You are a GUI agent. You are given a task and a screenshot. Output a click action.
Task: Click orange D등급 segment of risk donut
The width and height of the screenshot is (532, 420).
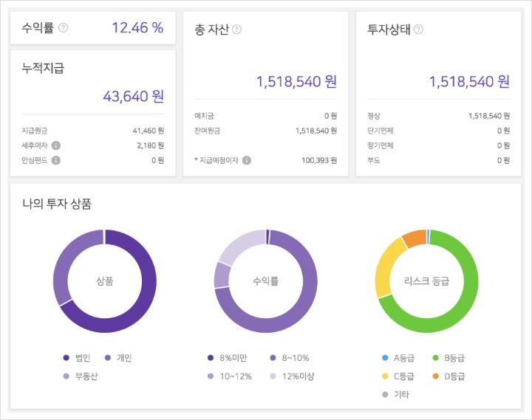415,238
